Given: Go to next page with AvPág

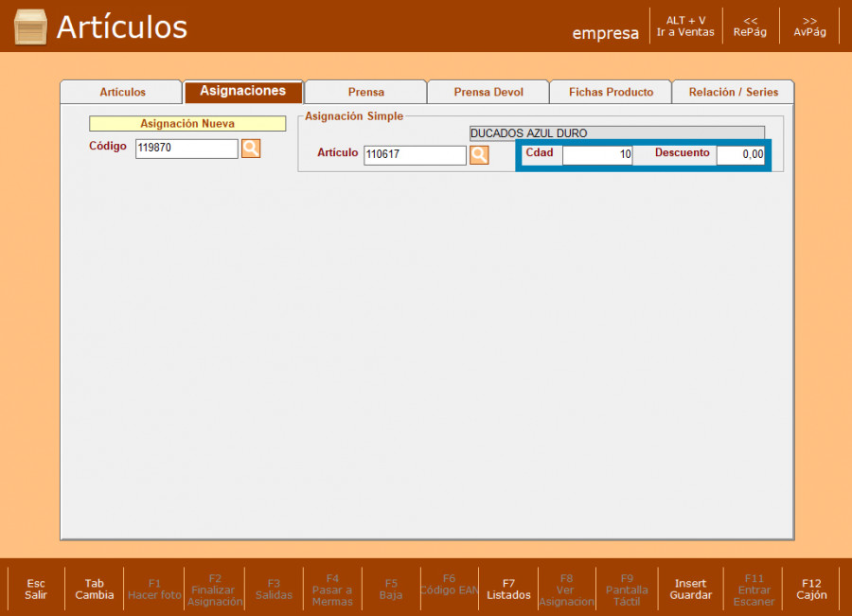Looking at the screenshot, I should 809,26.
